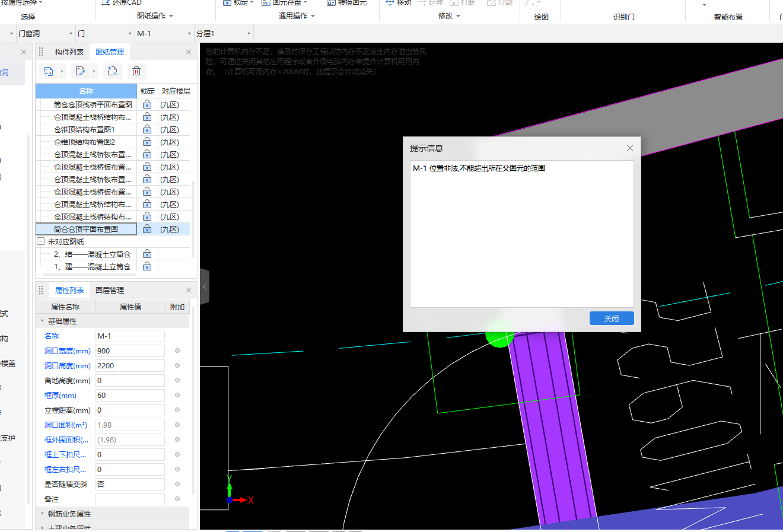Toggle lock for 筒仓仓顶平面布置图

147,230
